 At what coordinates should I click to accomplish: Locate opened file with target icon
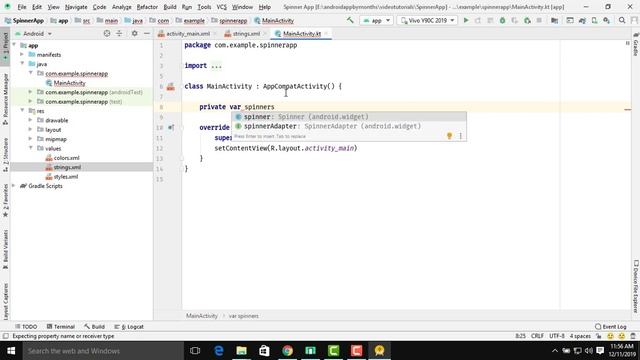pyautogui.click(x=107, y=33)
